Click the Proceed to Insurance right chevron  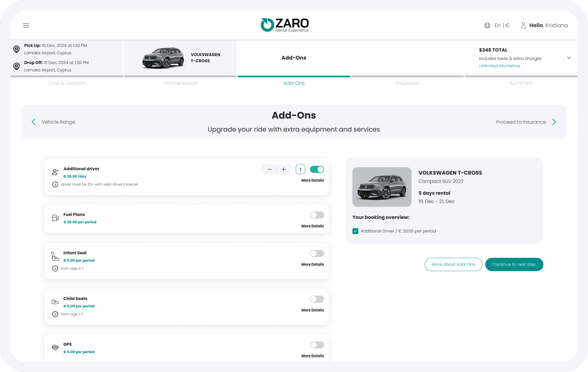tap(554, 122)
